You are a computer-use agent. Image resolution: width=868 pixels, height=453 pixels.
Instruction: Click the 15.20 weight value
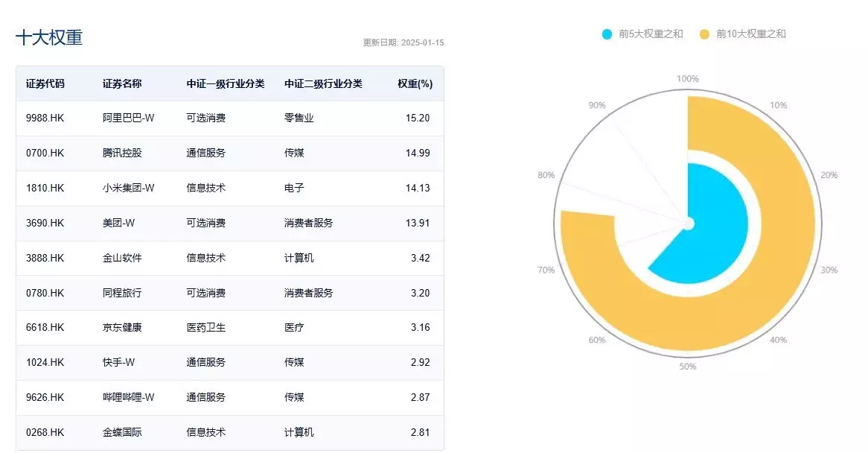pos(418,118)
